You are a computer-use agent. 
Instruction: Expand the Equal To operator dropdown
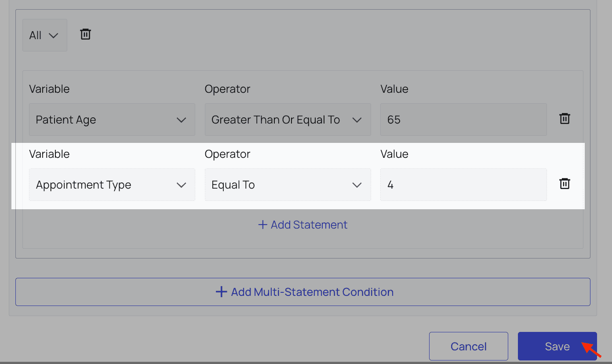(x=288, y=185)
